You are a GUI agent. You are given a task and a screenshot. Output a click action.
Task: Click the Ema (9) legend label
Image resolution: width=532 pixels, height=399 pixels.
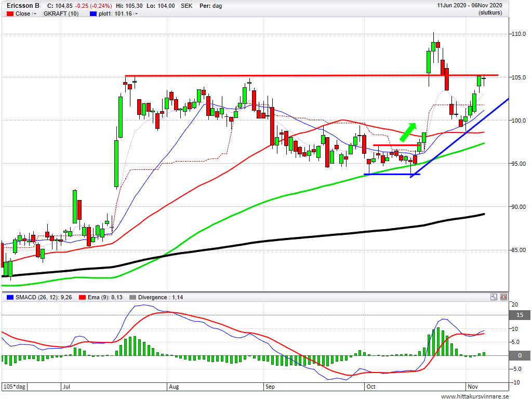(105, 297)
